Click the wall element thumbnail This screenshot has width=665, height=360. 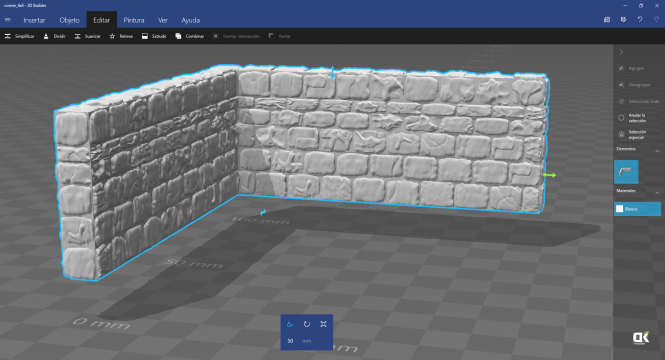pyautogui.click(x=626, y=172)
